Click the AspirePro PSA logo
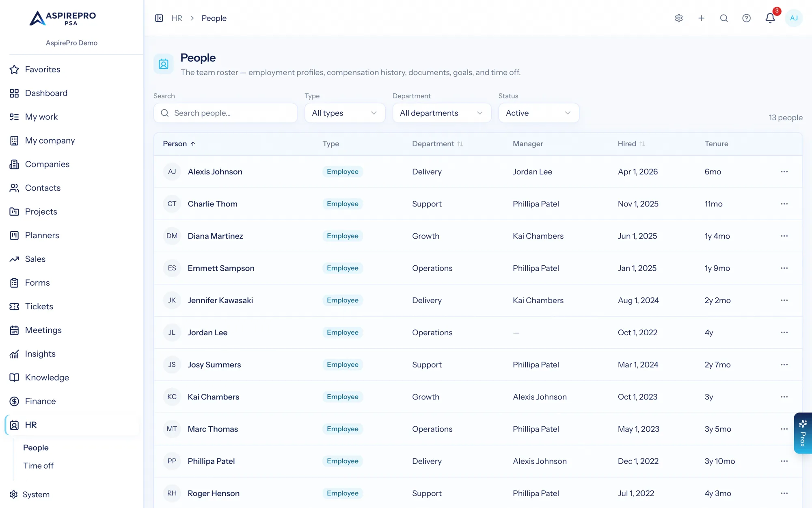This screenshot has height=508, width=812. pyautogui.click(x=63, y=18)
